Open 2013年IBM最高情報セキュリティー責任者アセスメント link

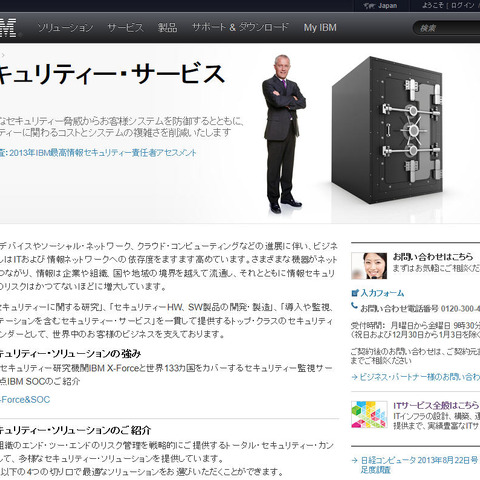(103, 153)
